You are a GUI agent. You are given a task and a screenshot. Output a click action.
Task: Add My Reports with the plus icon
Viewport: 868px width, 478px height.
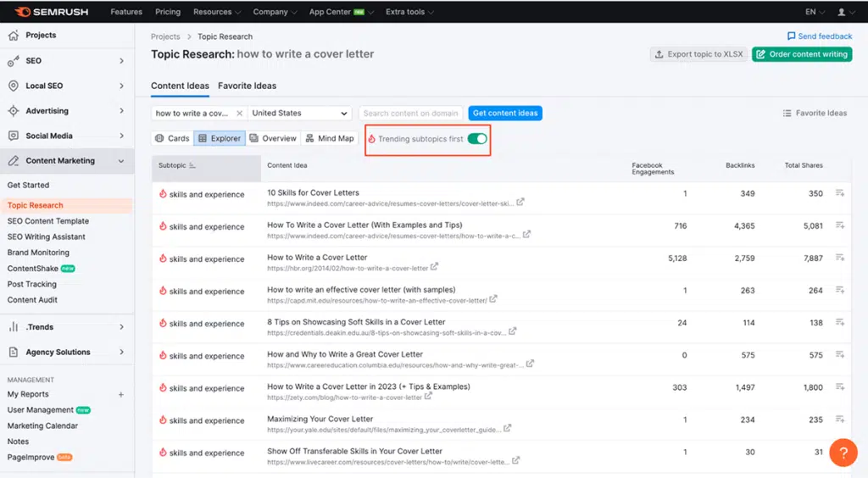[x=120, y=394]
